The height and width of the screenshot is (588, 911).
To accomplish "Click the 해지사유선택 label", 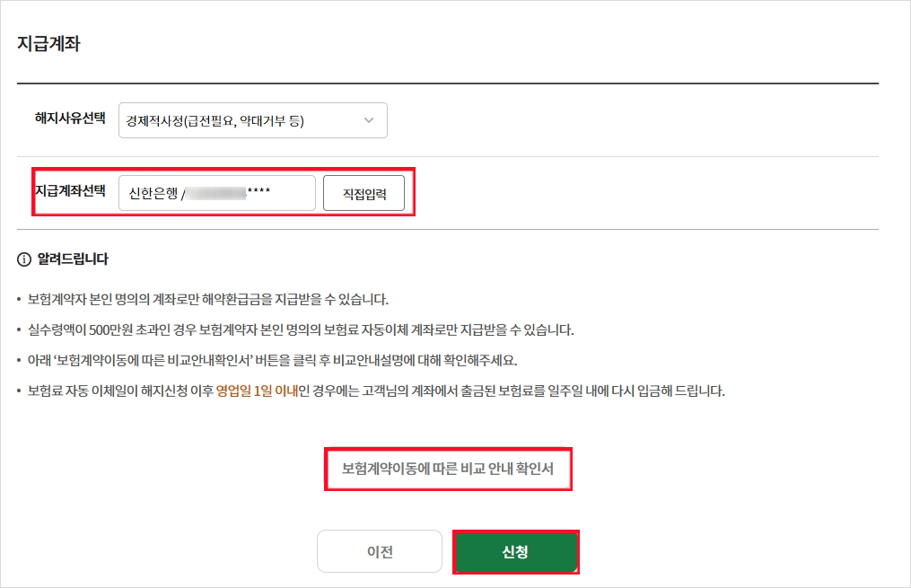I will [x=70, y=118].
